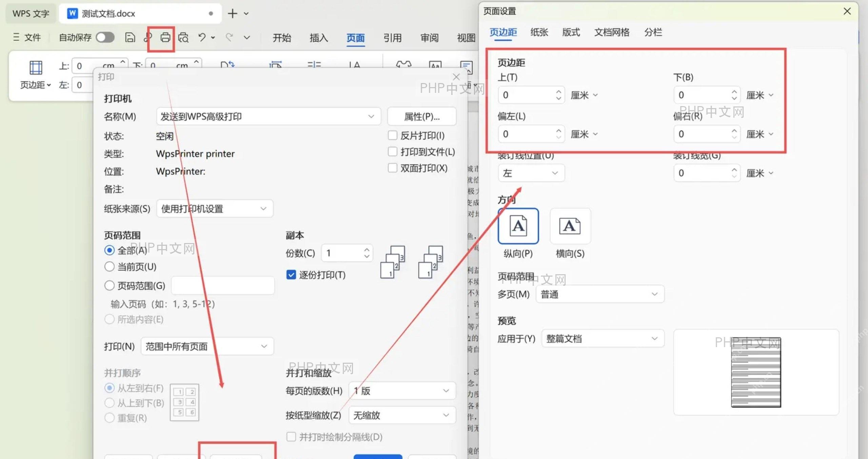The image size is (868, 459).
Task: Open the 文件 hamburger menu
Action: 27,37
